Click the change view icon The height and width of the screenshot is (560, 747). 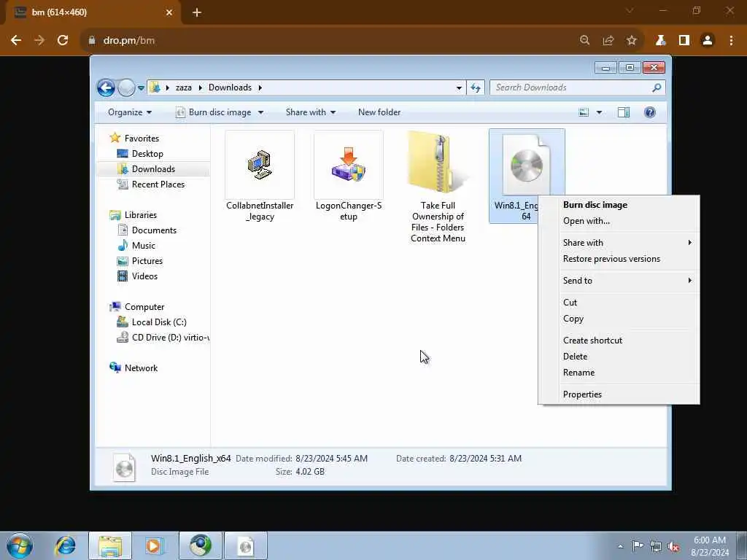[x=584, y=112]
